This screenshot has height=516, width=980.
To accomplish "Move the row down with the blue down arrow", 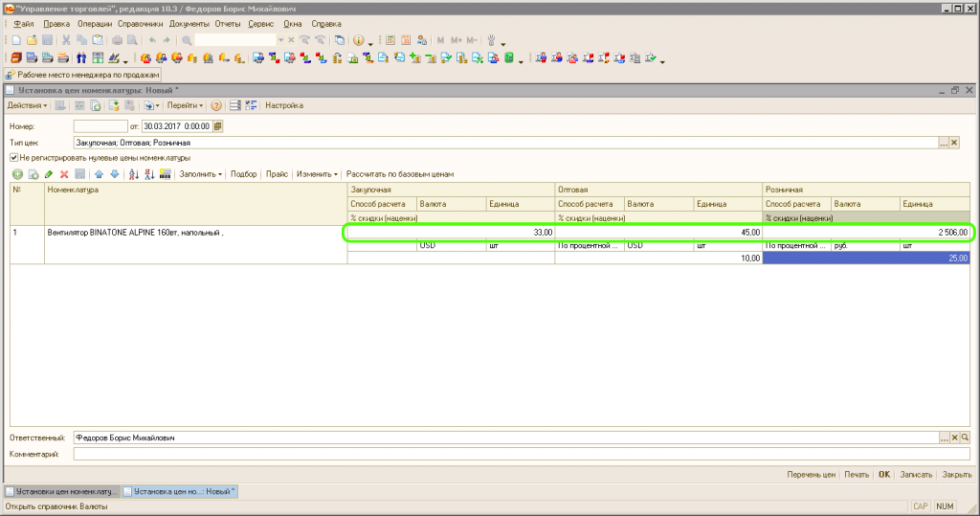I will click(115, 174).
